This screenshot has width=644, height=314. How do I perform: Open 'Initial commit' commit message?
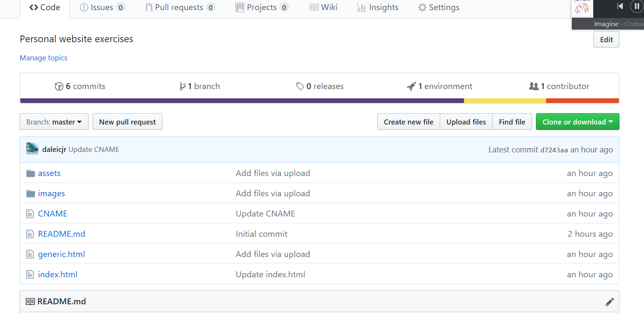coord(261,234)
